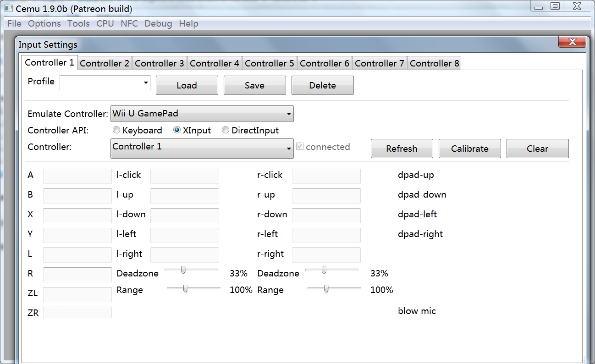Open the Emulate Controller dropdown
The height and width of the screenshot is (364, 595).
tap(202, 113)
